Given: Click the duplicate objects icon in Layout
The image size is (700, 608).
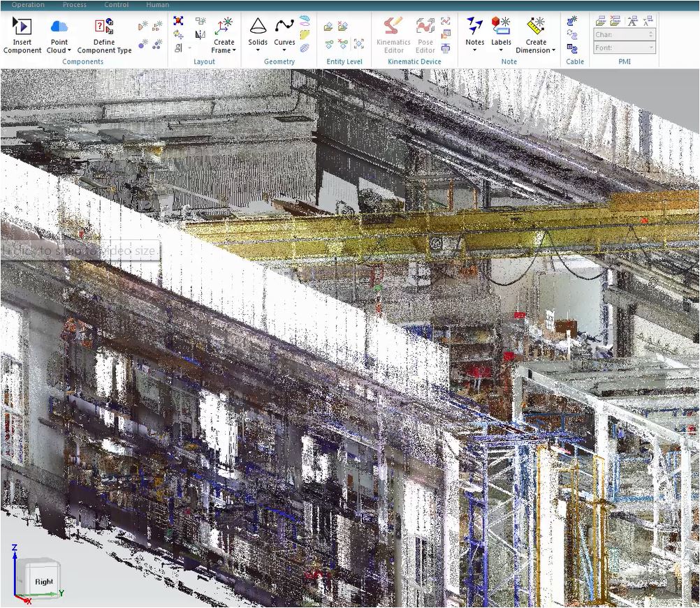Looking at the screenshot, I should (200, 20).
